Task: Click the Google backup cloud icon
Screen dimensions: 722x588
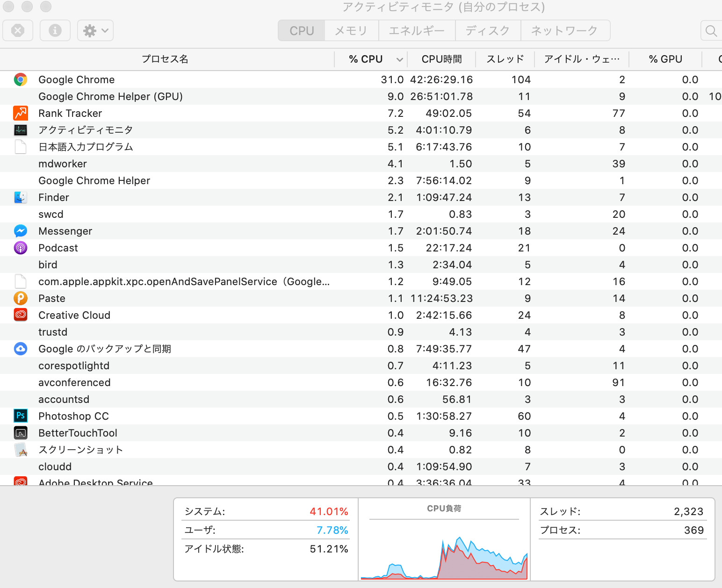Action: pos(21,349)
